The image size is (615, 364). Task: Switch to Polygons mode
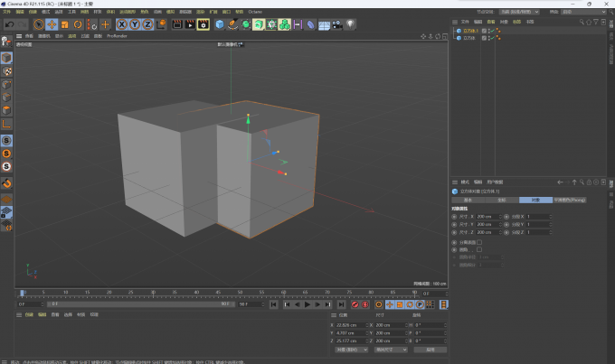pyautogui.click(x=6, y=110)
